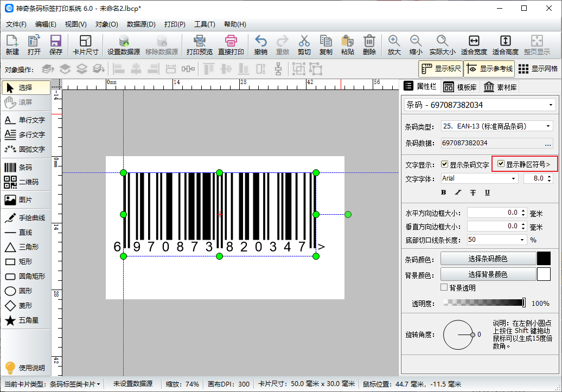
Task: Zoom in with 放大 icon
Action: point(394,45)
